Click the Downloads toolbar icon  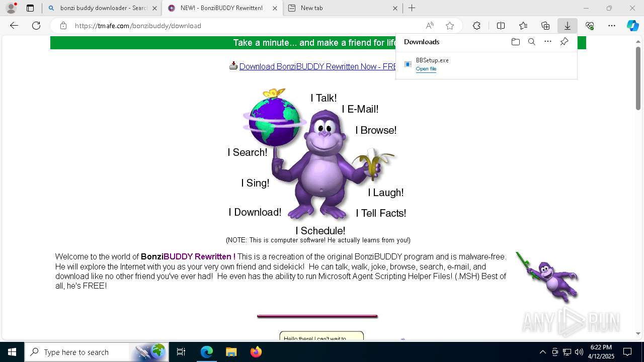point(568,26)
